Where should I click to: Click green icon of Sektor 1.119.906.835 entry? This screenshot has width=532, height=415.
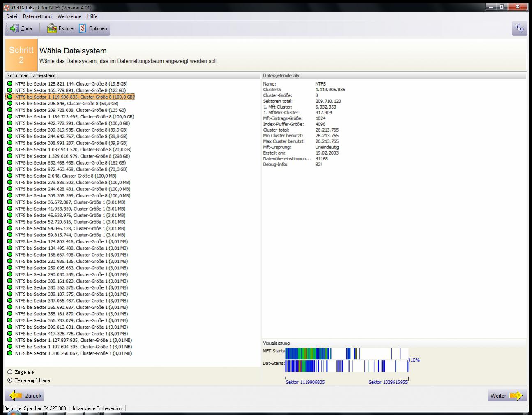10,97
